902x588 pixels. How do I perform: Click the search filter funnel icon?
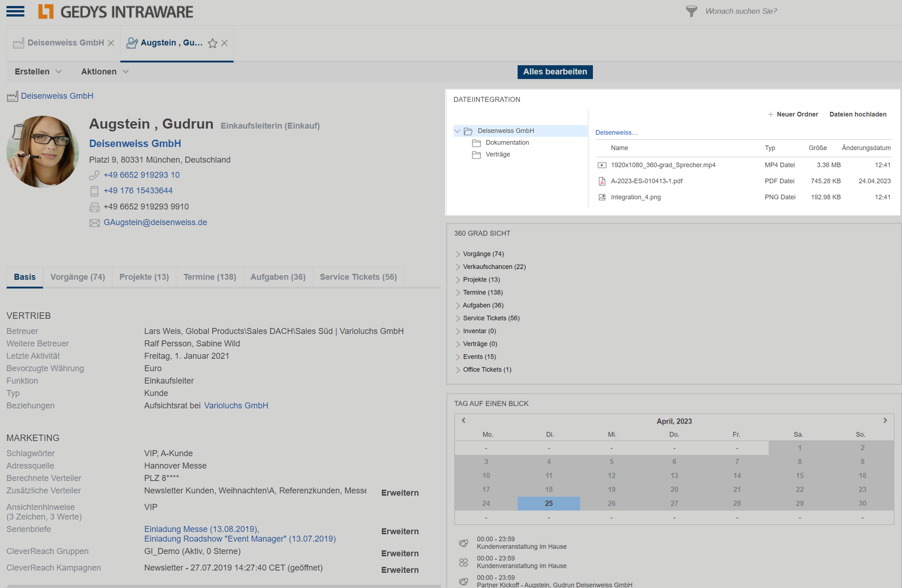pos(691,11)
